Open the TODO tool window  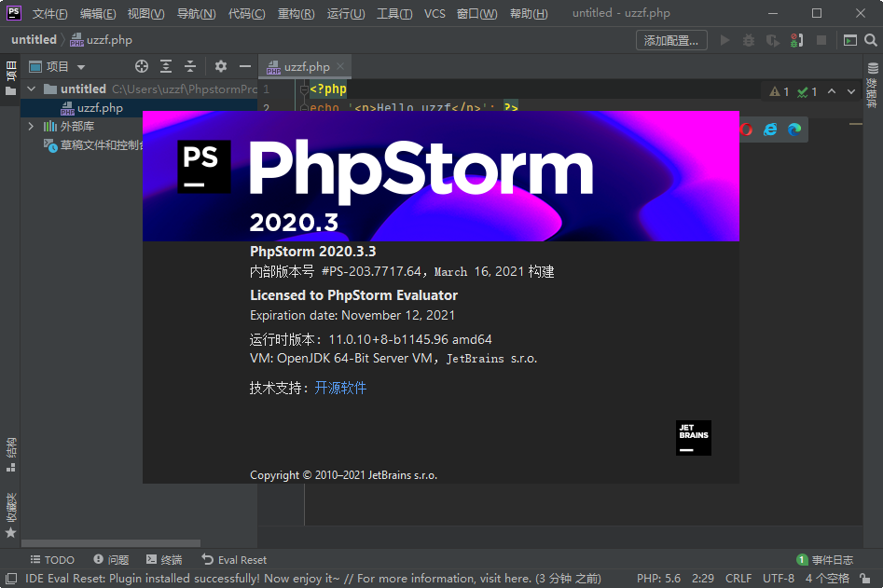52,560
